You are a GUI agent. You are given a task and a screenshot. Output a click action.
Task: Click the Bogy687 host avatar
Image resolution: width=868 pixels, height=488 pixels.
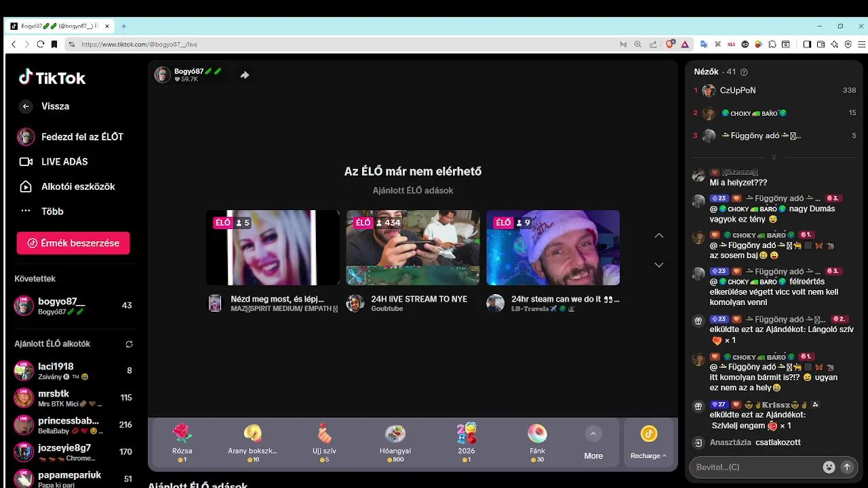click(162, 75)
